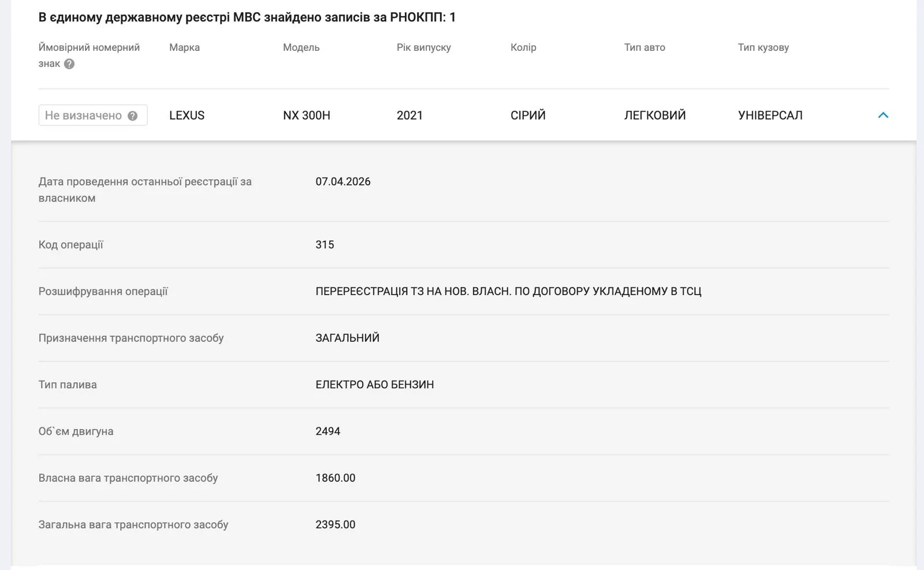Click 'Модель' column header
Image resolution: width=924 pixels, height=570 pixels.
pyautogui.click(x=301, y=47)
